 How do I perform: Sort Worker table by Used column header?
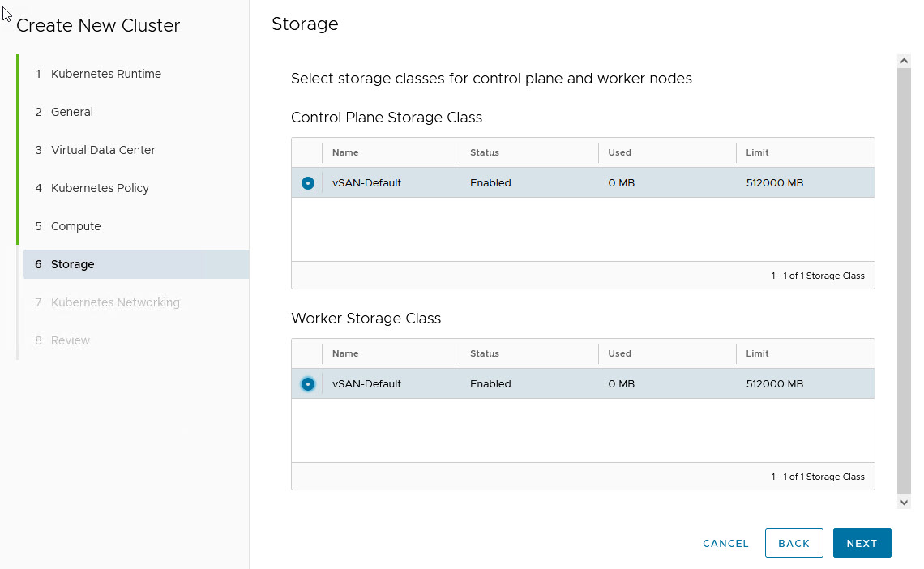pyautogui.click(x=620, y=353)
